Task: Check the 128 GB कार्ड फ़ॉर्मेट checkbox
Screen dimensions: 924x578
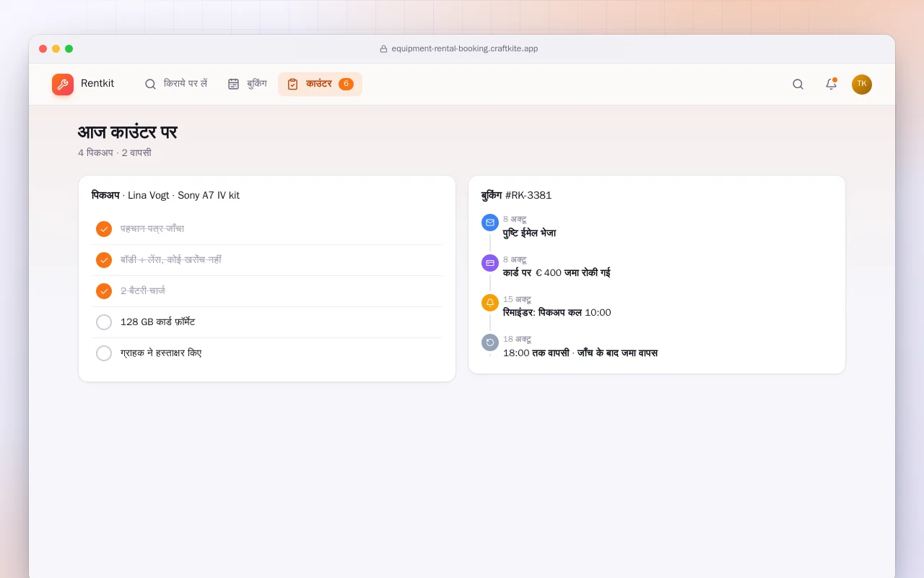Action: pyautogui.click(x=104, y=322)
